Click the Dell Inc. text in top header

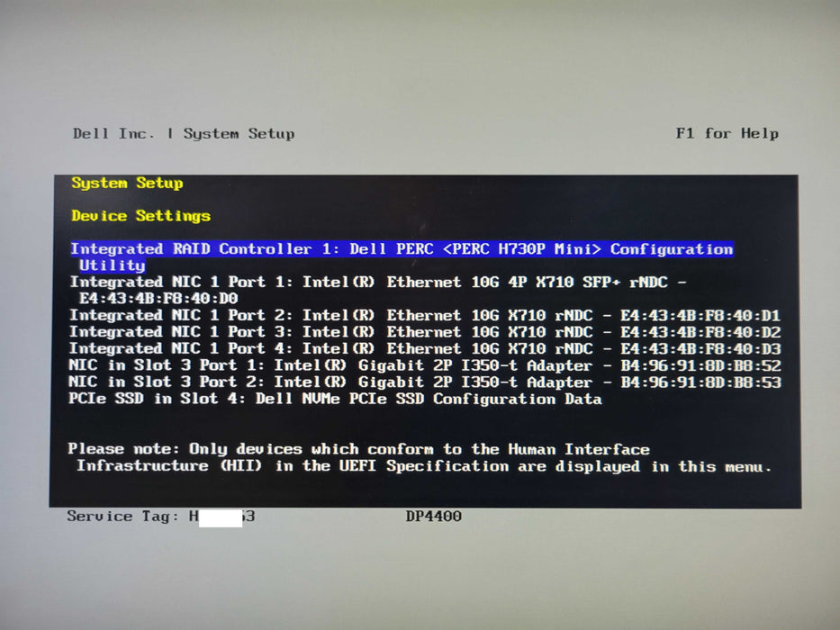click(113, 133)
